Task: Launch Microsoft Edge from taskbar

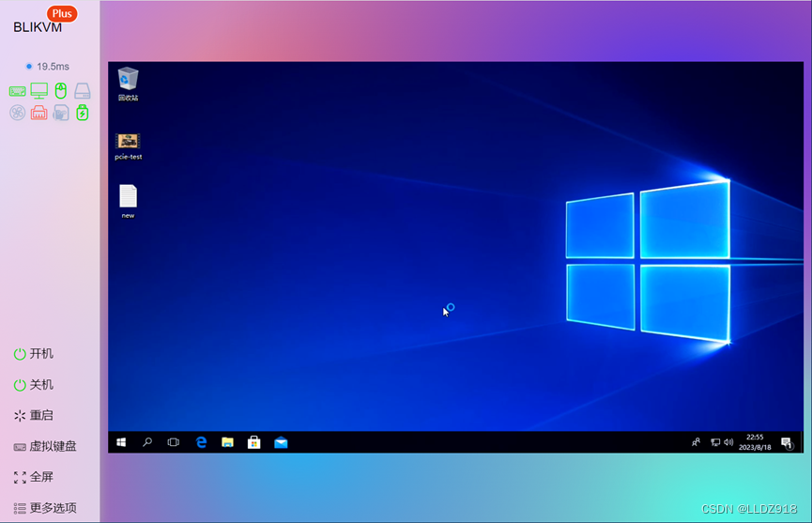Action: click(201, 442)
